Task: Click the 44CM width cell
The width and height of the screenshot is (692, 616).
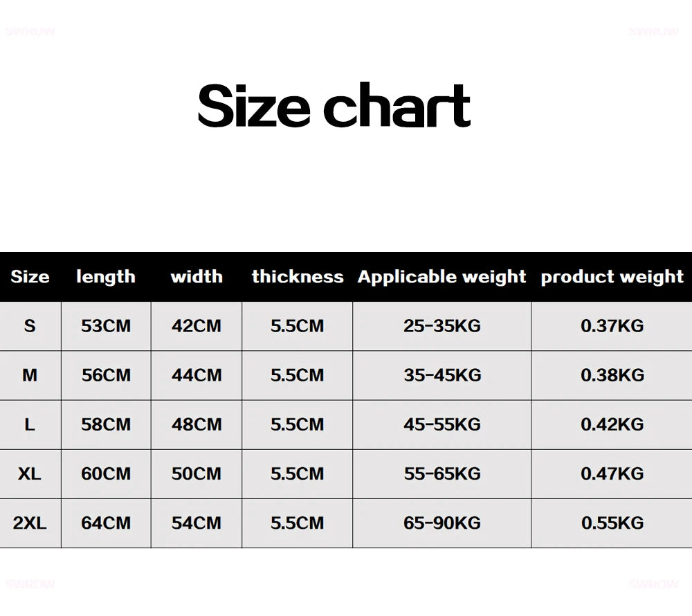Action: click(x=197, y=375)
